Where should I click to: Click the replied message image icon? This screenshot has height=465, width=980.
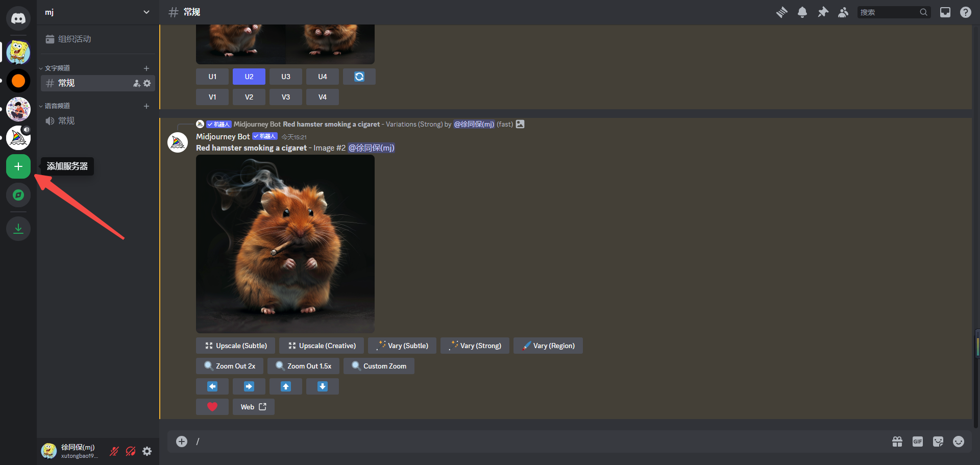(x=520, y=124)
